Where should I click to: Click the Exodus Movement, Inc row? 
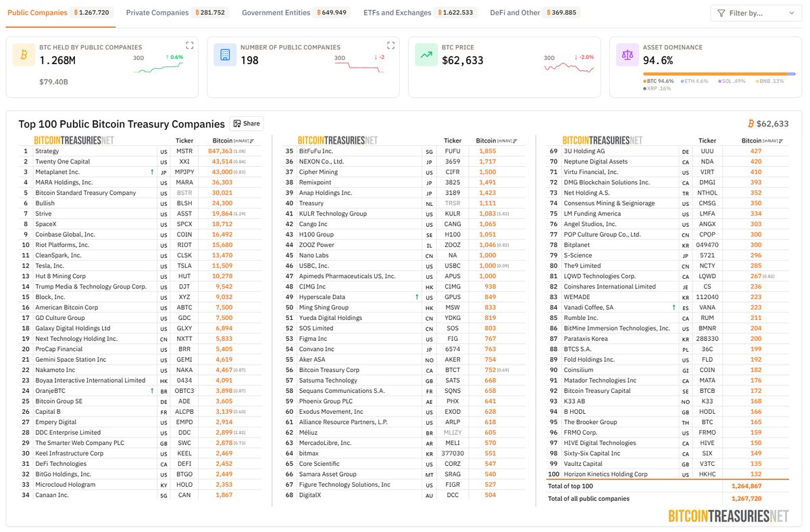pyautogui.click(x=404, y=411)
